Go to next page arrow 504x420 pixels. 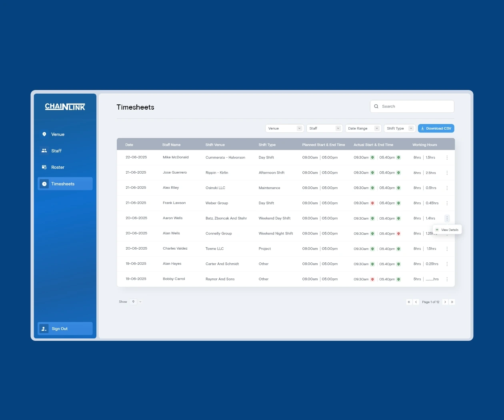tap(445, 302)
